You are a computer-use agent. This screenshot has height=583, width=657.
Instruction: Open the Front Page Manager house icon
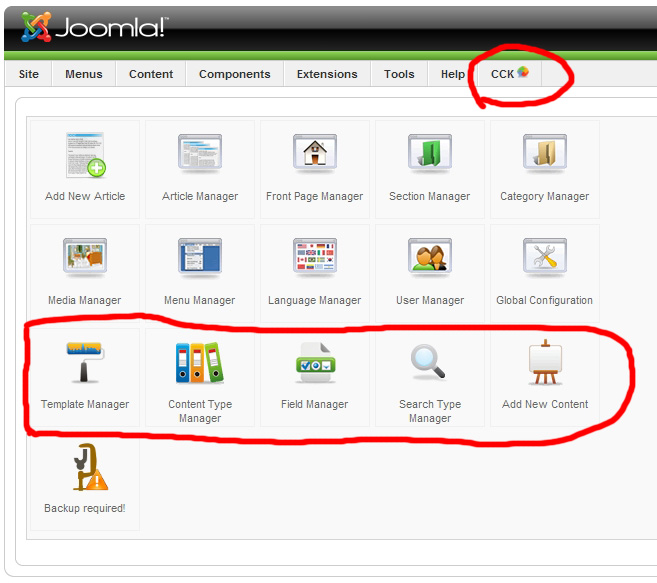(x=315, y=152)
